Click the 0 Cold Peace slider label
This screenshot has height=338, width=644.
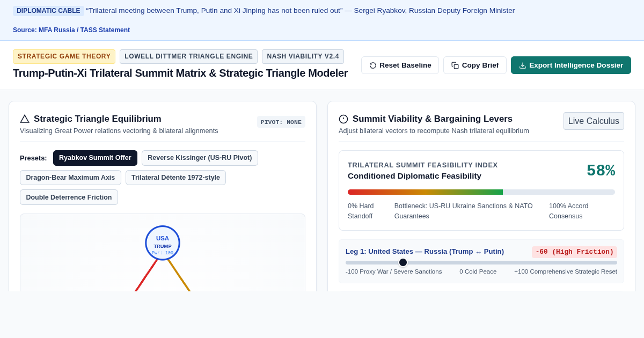coord(478,271)
